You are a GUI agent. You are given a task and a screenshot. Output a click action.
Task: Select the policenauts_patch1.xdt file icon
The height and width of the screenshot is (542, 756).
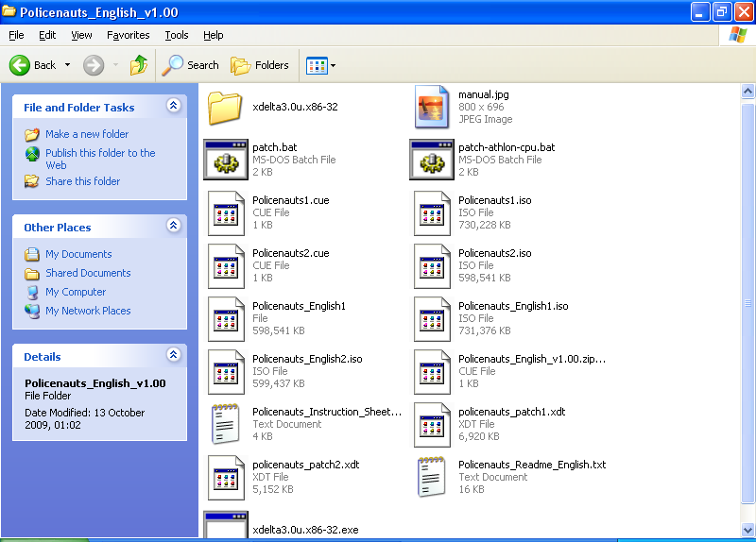pyautogui.click(x=432, y=425)
